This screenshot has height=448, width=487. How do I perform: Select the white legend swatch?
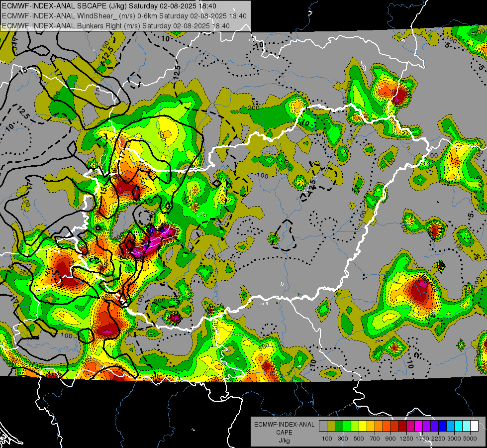pos(475,426)
